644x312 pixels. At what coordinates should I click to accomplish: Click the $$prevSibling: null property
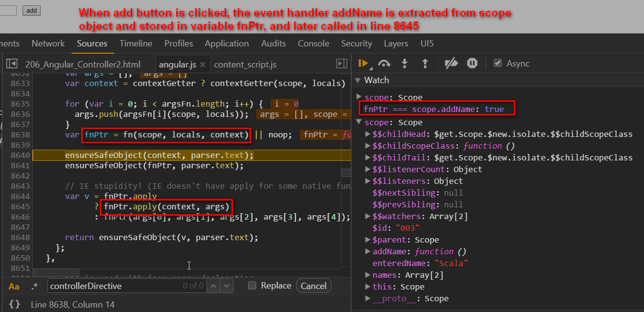click(417, 204)
